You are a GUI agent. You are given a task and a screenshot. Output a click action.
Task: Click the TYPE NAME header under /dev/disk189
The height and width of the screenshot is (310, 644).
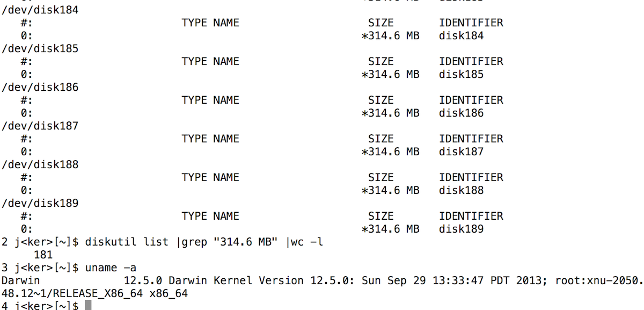[210, 216]
